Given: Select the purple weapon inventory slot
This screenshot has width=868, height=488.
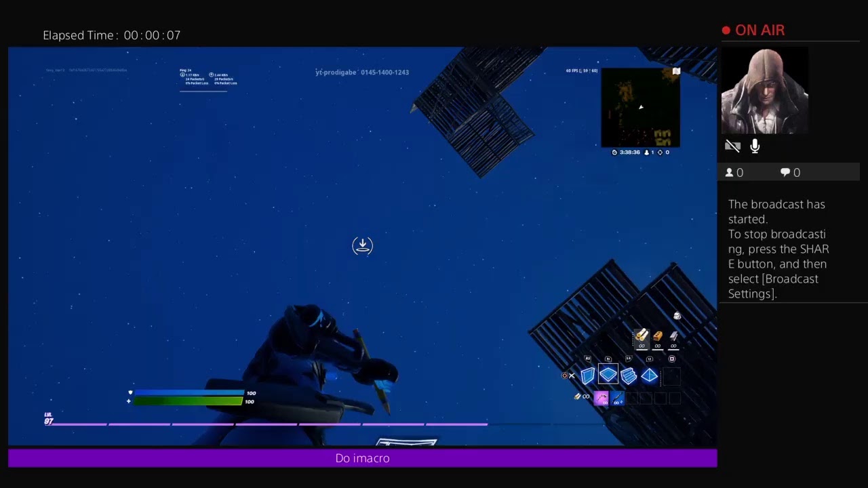Looking at the screenshot, I should [x=601, y=399].
